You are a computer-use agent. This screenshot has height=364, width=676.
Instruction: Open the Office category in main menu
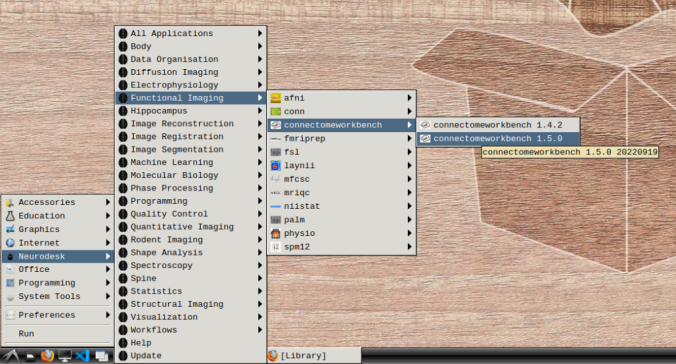(x=57, y=270)
